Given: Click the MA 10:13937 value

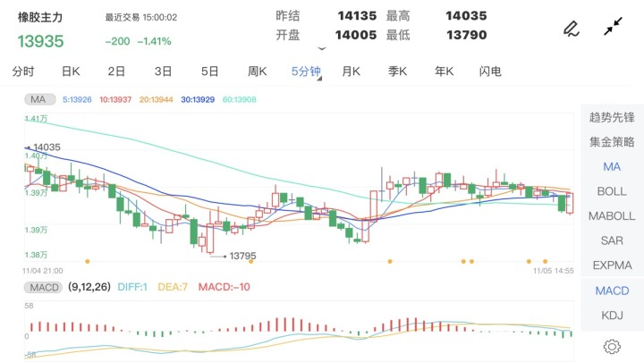Looking at the screenshot, I should coord(115,99).
